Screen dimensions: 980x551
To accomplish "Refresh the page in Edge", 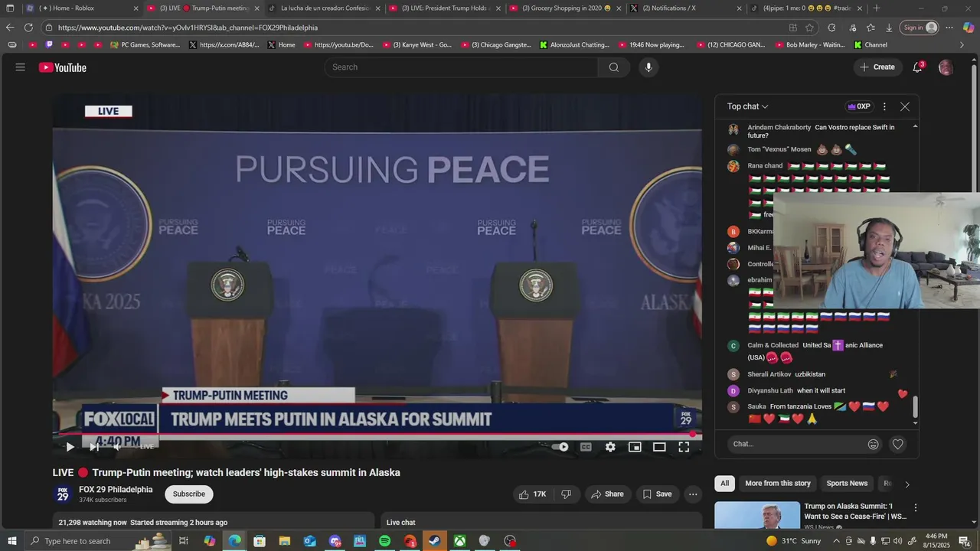I will pyautogui.click(x=28, y=28).
